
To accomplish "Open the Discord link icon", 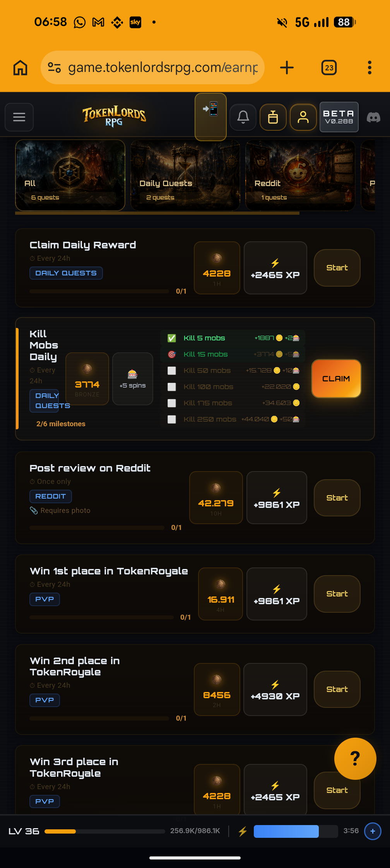I will 373,117.
